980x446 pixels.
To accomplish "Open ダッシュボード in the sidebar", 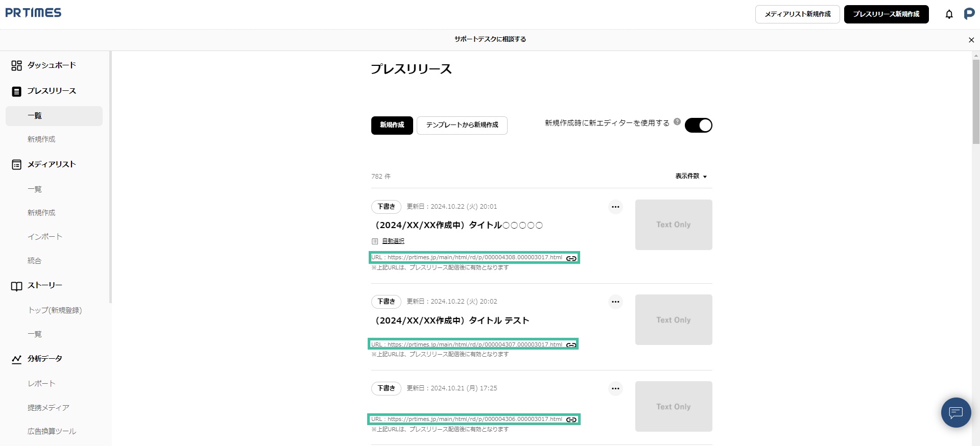I will [x=51, y=65].
